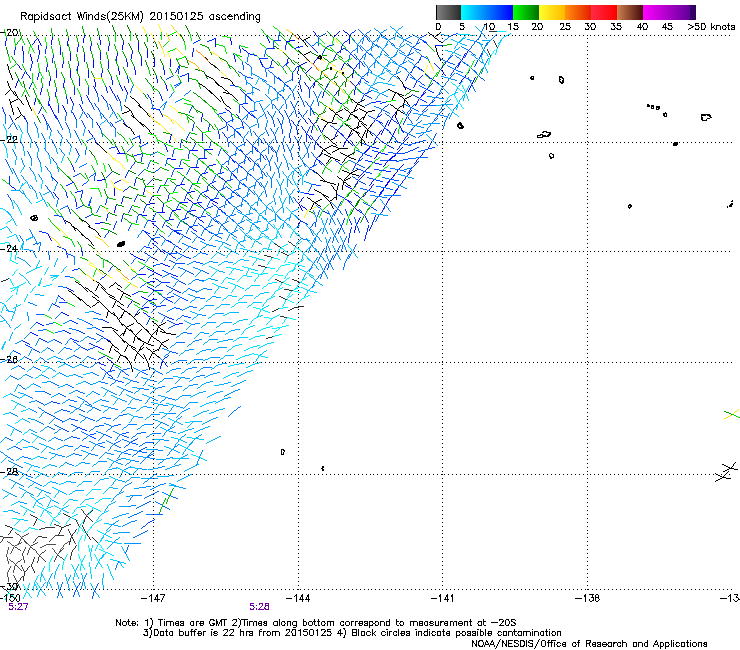
Task: Click the '>50 knots' legend label
Action: click(x=711, y=27)
